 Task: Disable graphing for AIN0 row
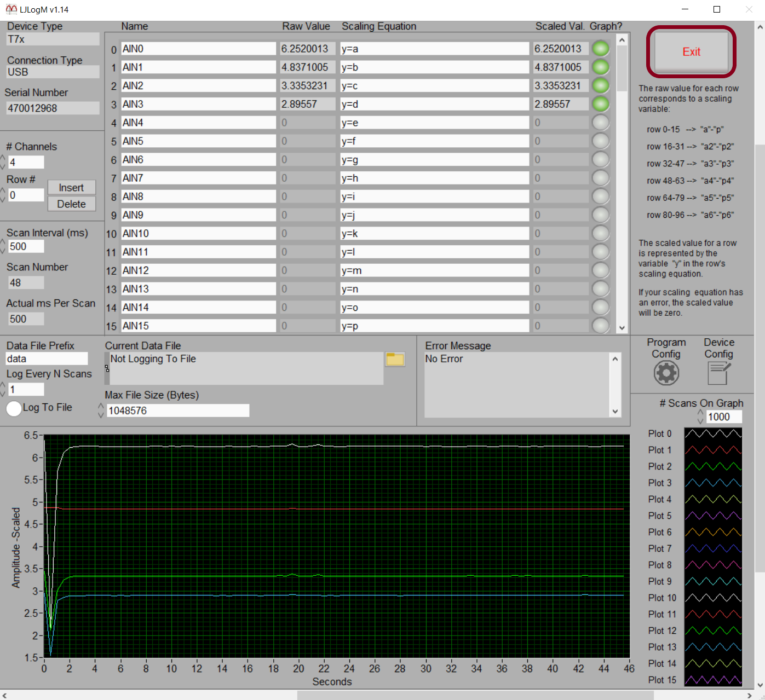(x=601, y=49)
